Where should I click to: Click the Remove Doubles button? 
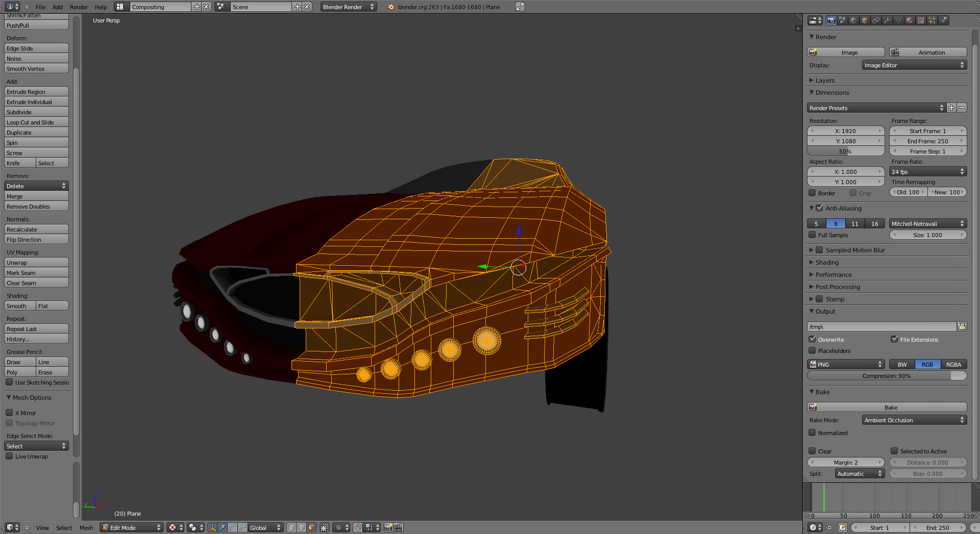pyautogui.click(x=36, y=207)
